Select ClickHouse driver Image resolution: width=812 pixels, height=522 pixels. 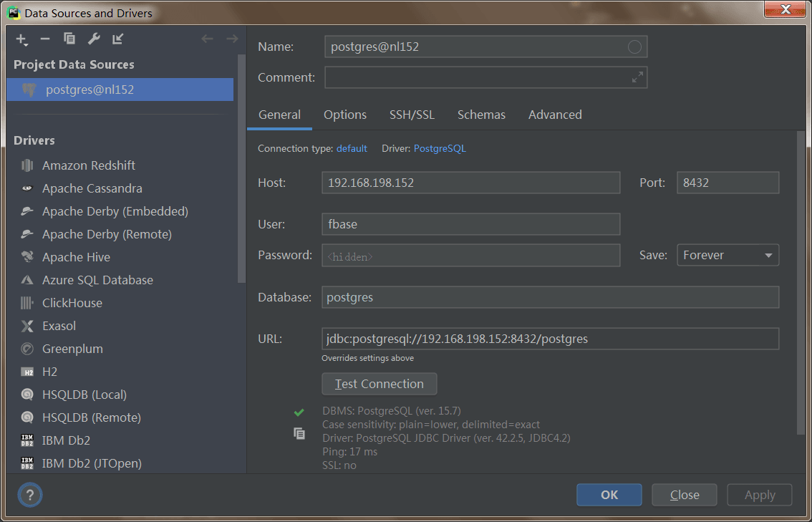(x=120, y=303)
